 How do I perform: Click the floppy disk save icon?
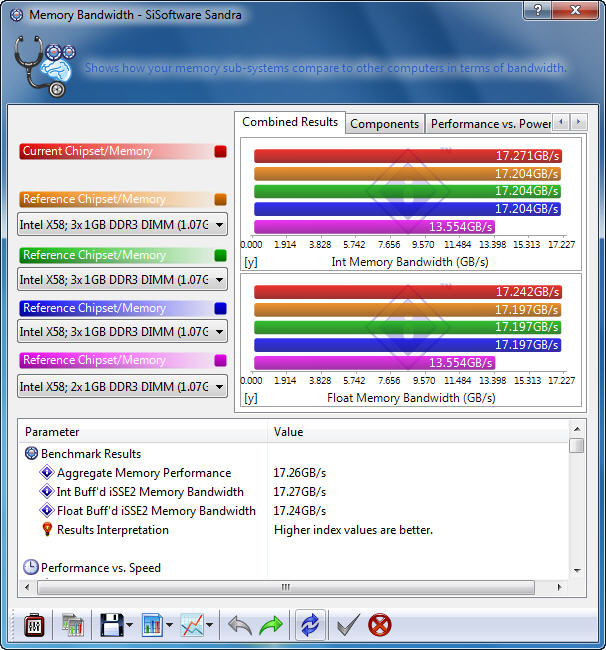[112, 625]
